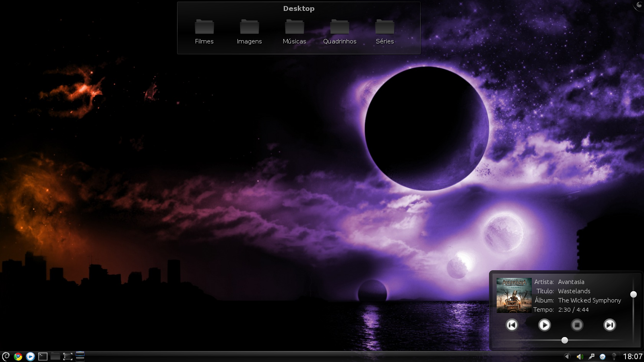Open the file manager folder launcher
Screen dimensions: 644x362
[x=55, y=356]
